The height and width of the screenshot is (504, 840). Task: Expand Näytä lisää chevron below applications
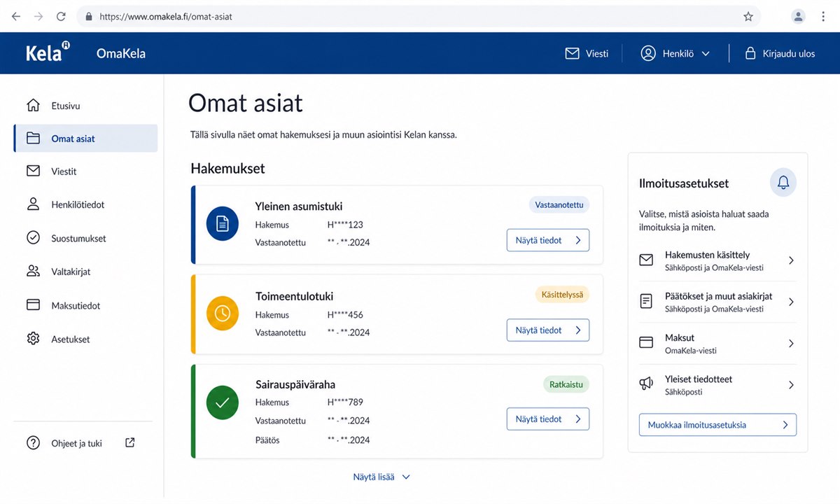click(x=406, y=477)
